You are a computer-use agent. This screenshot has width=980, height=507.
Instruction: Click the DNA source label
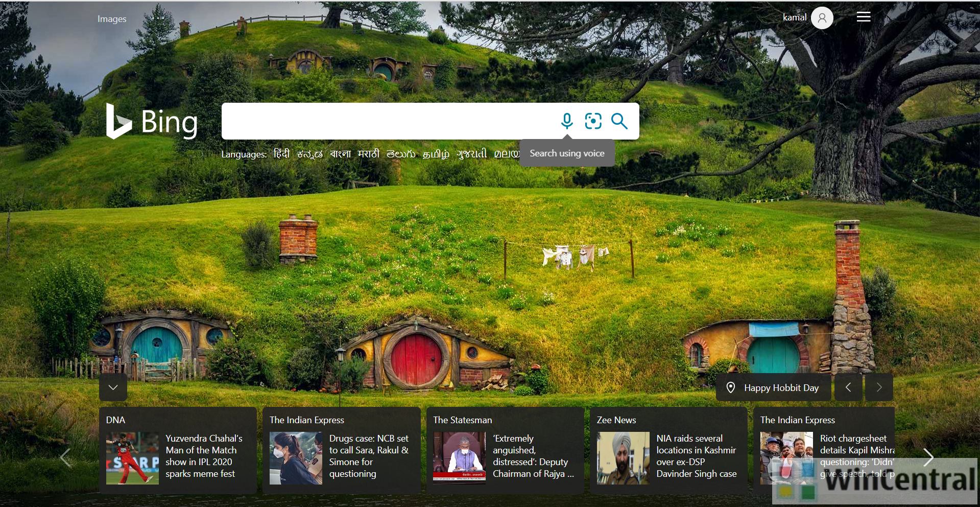click(115, 420)
